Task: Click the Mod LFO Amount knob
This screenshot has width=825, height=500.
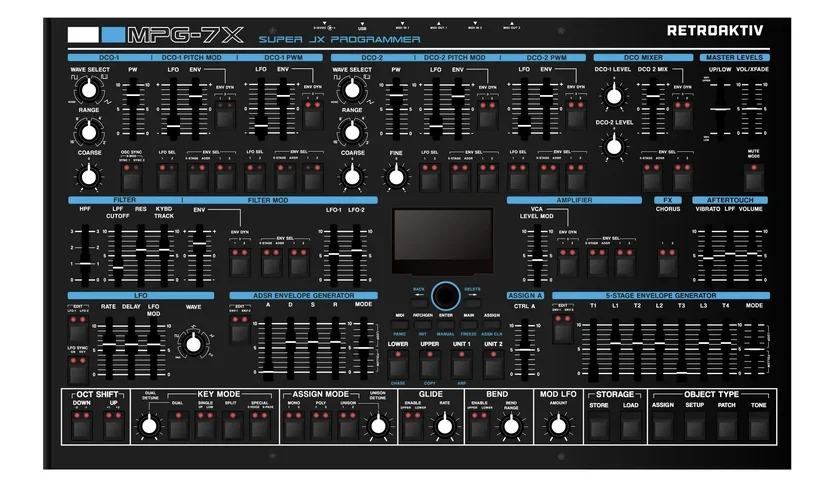Action: coord(558,426)
